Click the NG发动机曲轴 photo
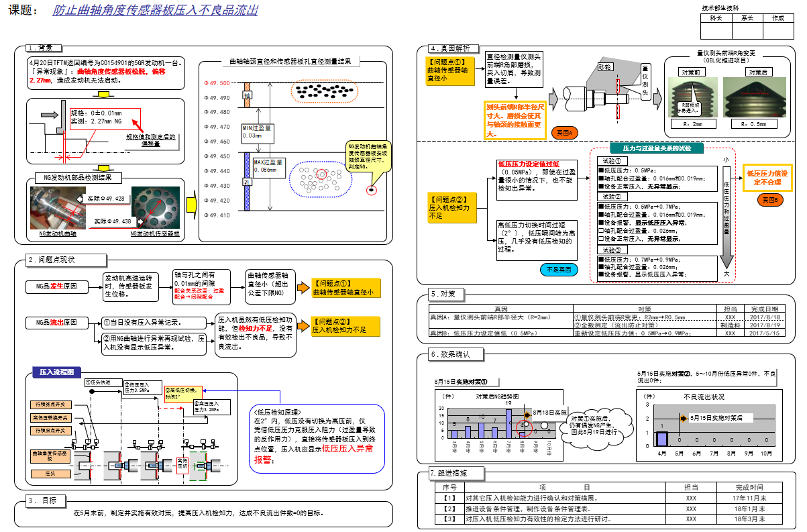 [x=56, y=208]
